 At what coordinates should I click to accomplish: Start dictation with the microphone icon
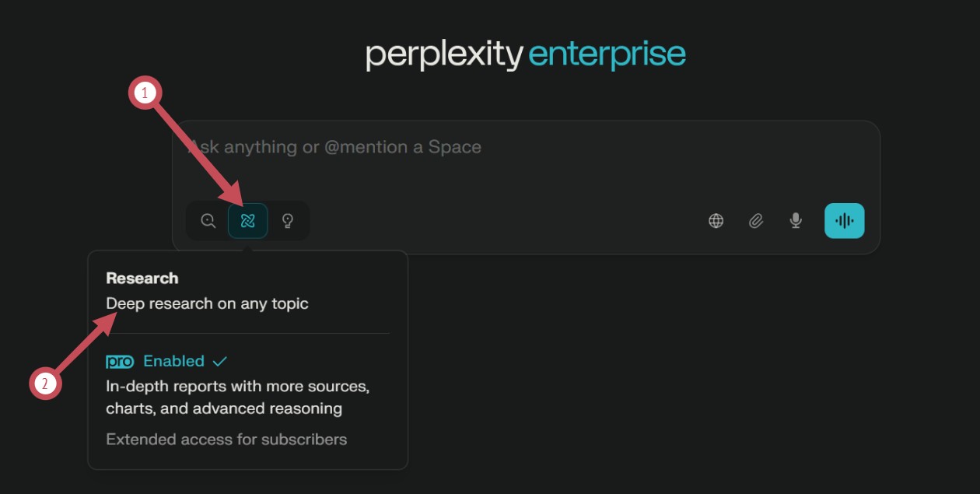click(796, 221)
